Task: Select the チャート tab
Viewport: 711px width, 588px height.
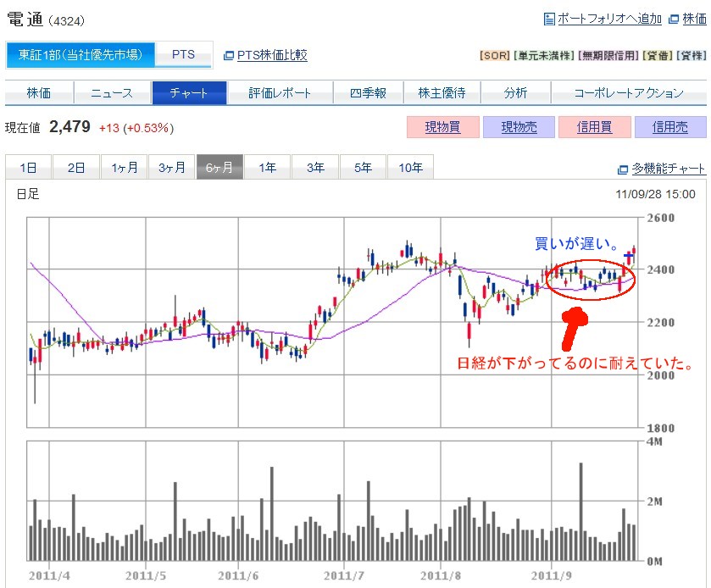Action: click(x=189, y=93)
